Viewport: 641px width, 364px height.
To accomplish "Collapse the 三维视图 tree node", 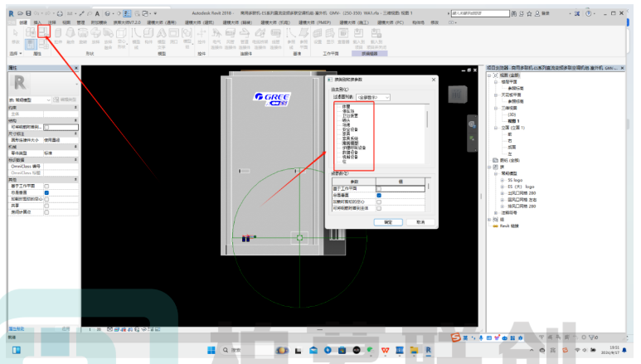I will pos(496,108).
